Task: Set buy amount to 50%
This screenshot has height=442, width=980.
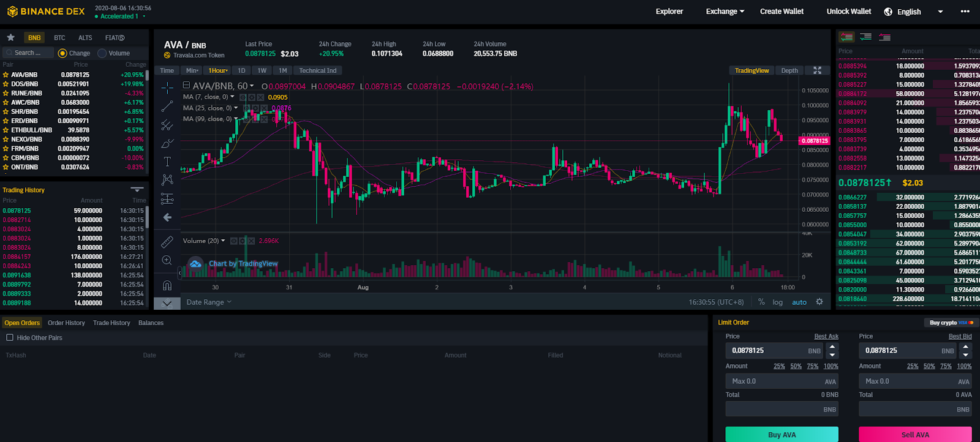Action: pyautogui.click(x=796, y=366)
